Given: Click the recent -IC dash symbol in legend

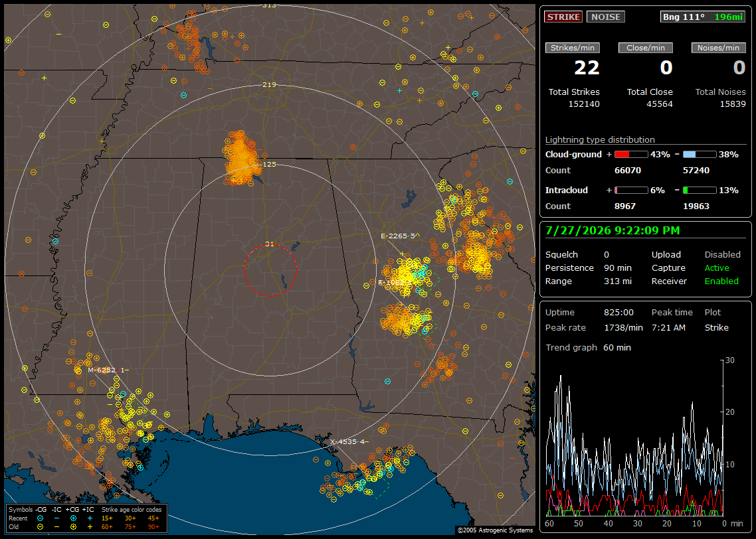Looking at the screenshot, I should tap(57, 518).
